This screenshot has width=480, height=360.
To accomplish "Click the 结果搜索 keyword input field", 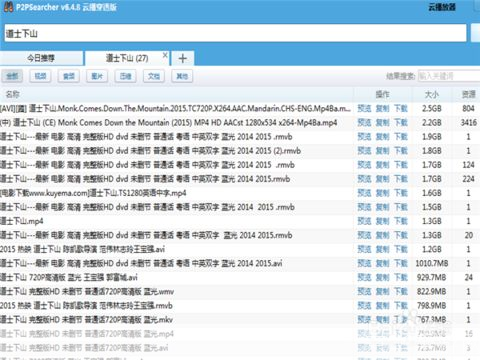I will [449, 76].
